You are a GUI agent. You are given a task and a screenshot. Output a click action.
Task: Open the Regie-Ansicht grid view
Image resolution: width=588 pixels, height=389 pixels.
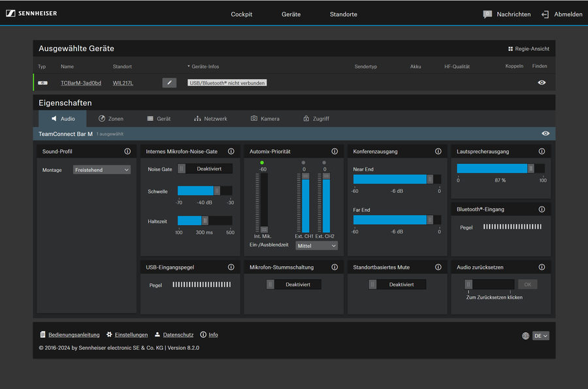pos(529,49)
